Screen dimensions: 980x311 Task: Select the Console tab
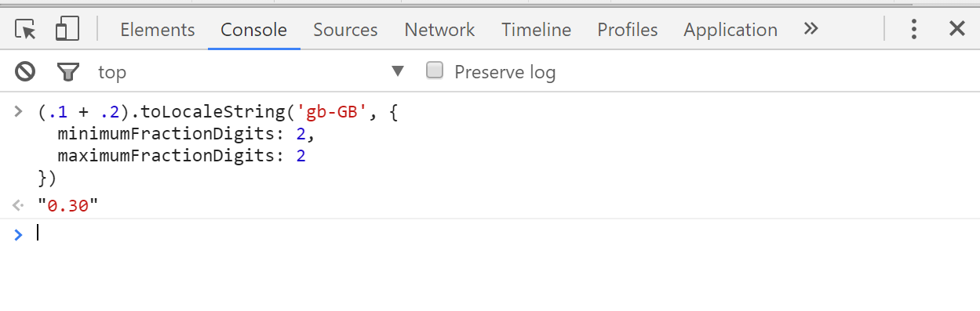tap(253, 30)
